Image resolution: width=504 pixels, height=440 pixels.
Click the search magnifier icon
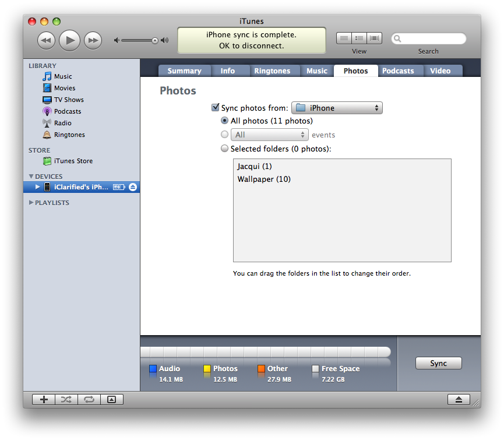coord(397,38)
